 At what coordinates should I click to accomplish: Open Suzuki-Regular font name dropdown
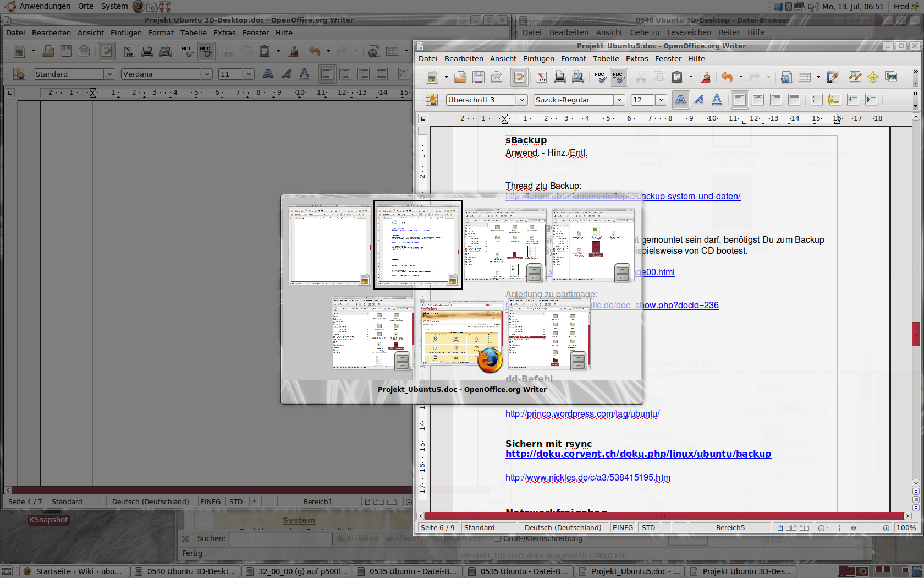(619, 100)
